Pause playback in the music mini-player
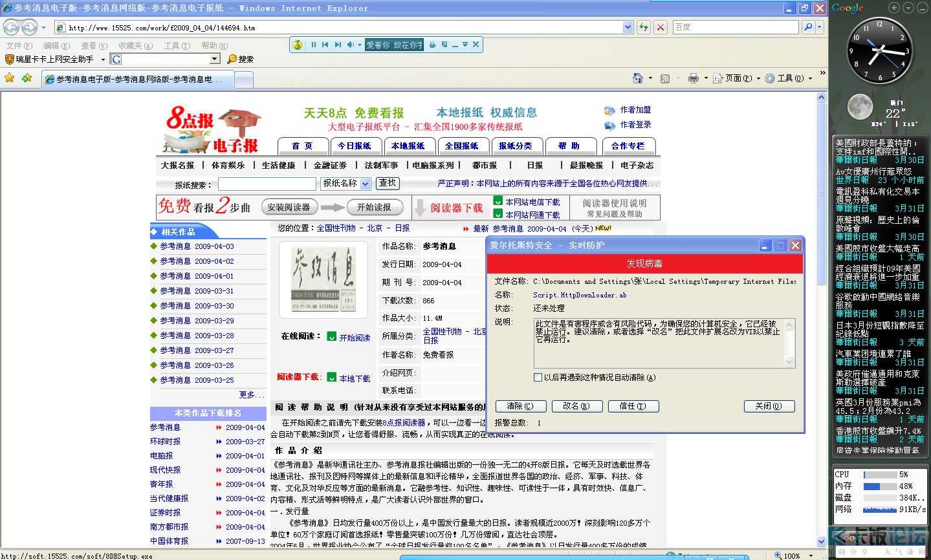The width and height of the screenshot is (931, 560). [x=314, y=45]
